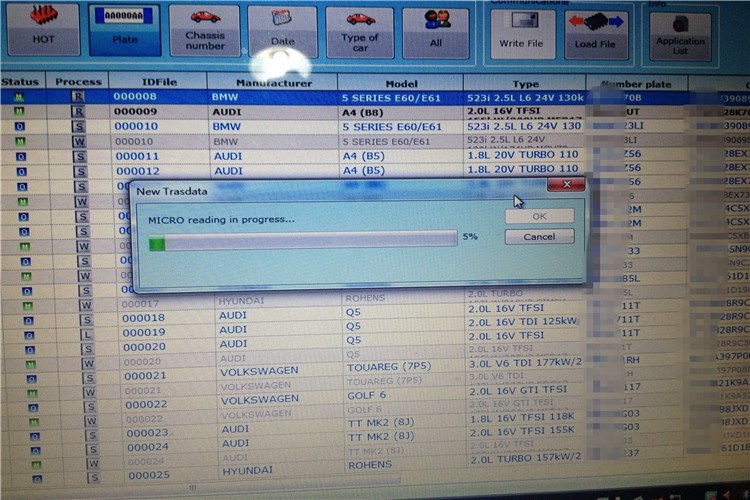The image size is (750, 500).
Task: Click 2.0L 16V TDI 125kW type cell
Action: pyautogui.click(x=523, y=322)
